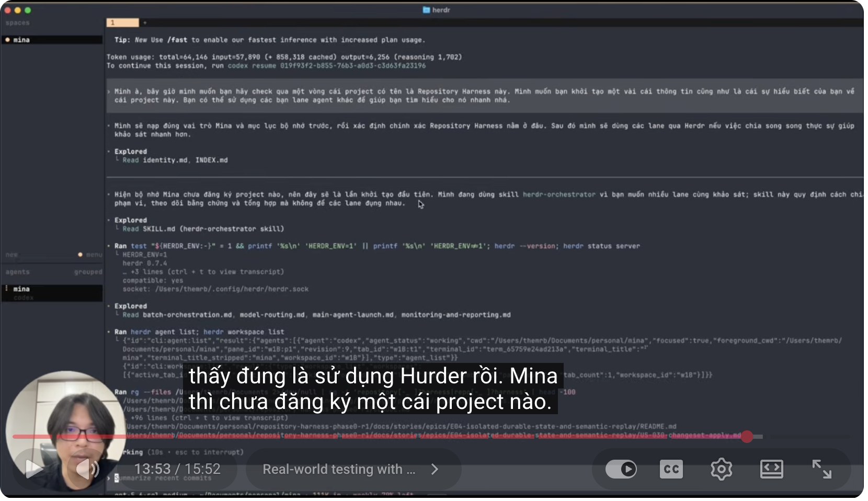Viewport: 868px width, 501px height.
Task: Click 'new' in the spaces sidebar
Action: pyautogui.click(x=12, y=255)
